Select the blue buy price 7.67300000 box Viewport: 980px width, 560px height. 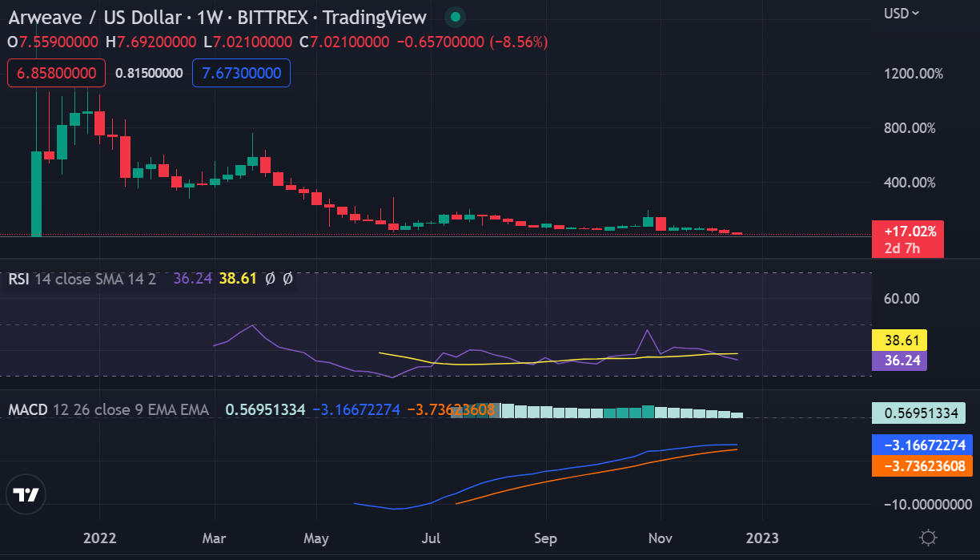(241, 73)
